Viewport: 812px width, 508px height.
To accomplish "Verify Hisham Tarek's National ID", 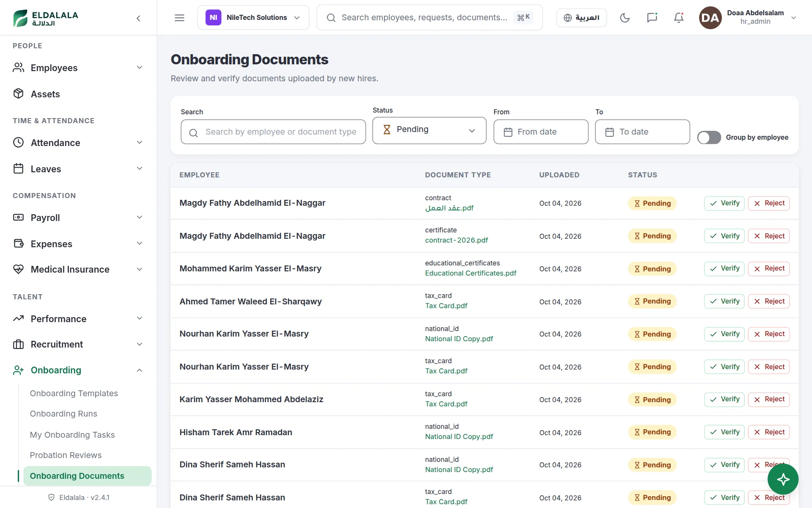I will (724, 432).
